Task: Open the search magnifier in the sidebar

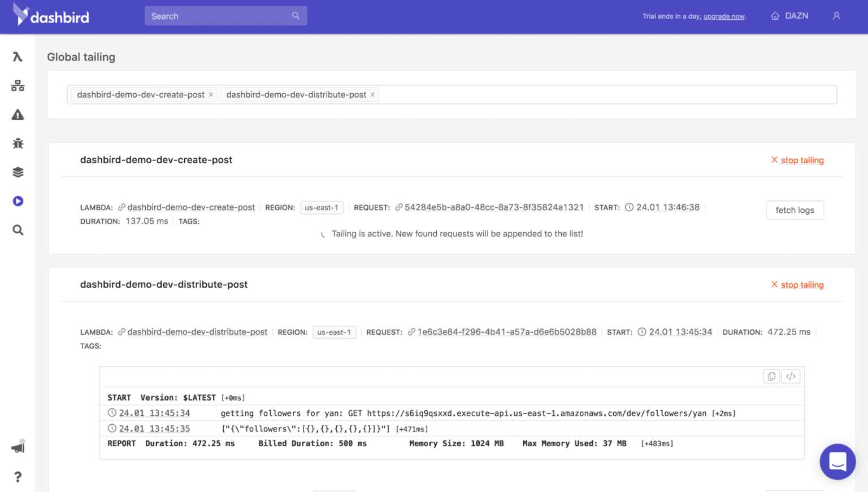Action: pos(18,229)
